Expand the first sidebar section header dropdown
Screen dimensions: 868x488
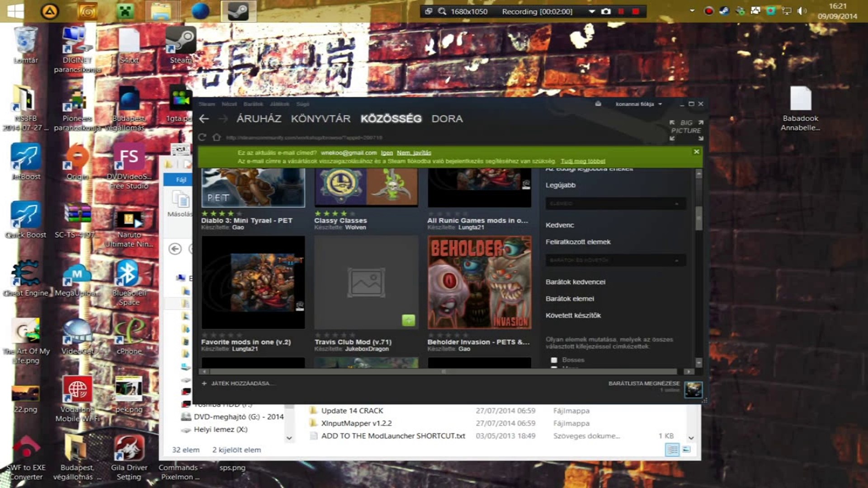click(616, 204)
